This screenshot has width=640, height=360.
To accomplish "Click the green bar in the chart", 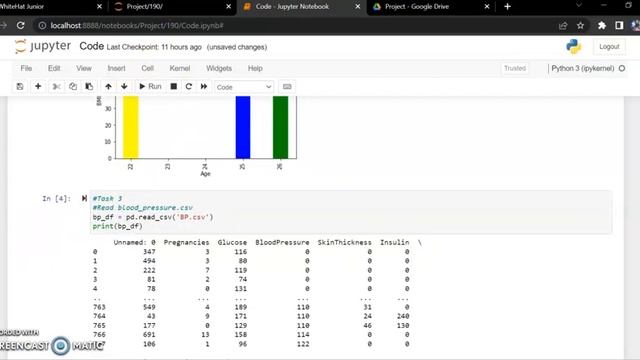I will tap(280, 127).
